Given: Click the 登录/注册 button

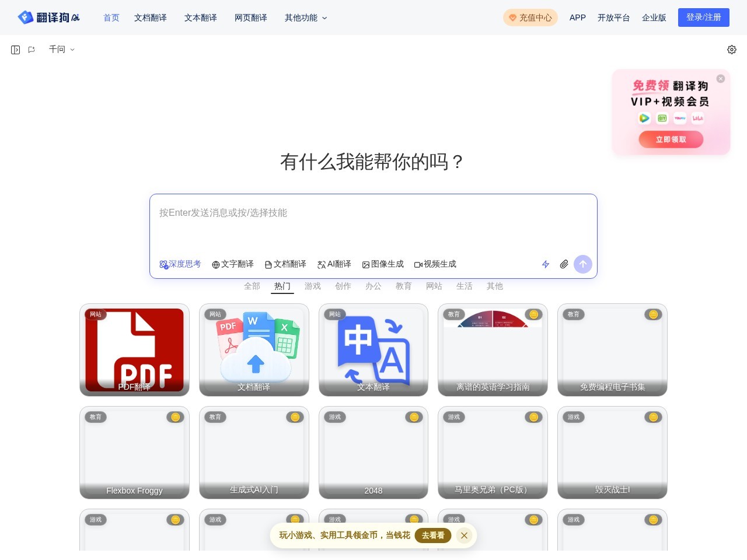Looking at the screenshot, I should pyautogui.click(x=704, y=17).
